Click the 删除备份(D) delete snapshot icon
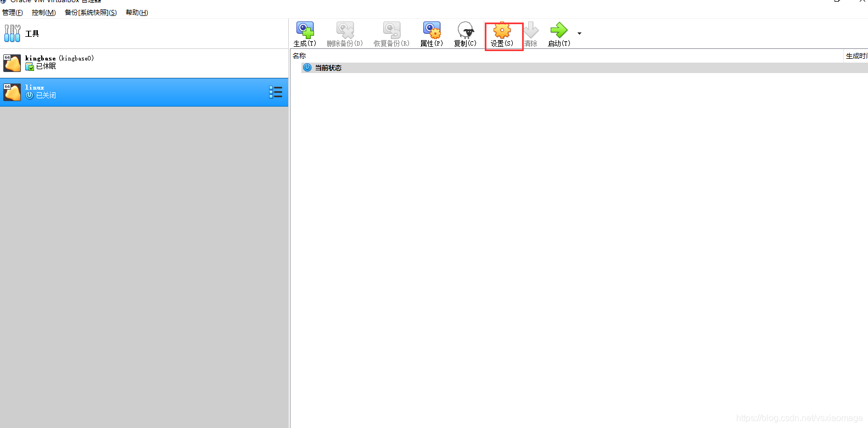The image size is (868, 428). 345,30
